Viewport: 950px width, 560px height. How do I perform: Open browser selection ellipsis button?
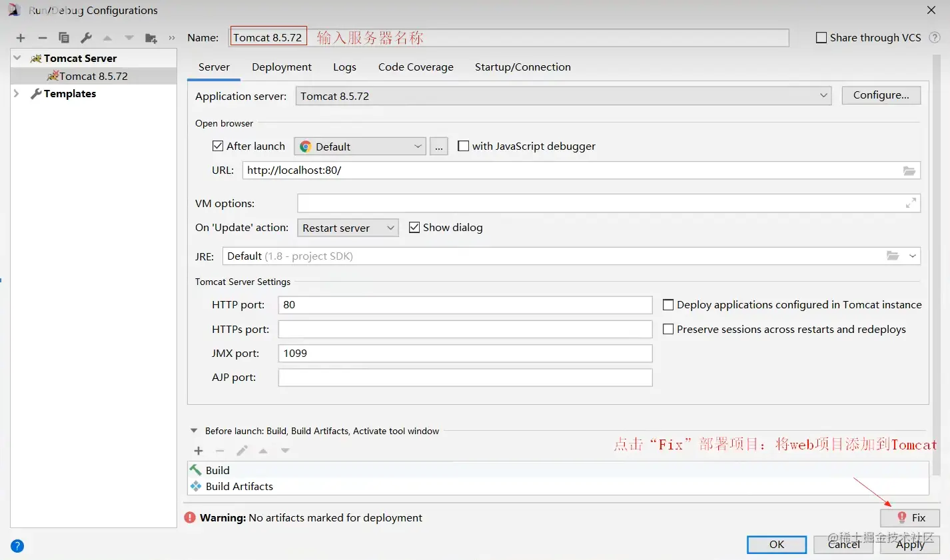438,146
